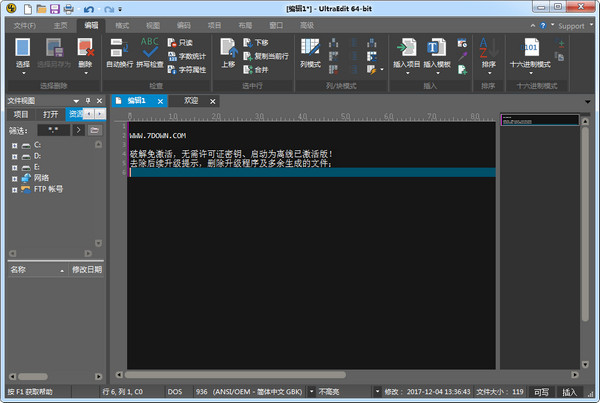Open the 格式 ribbon tab

[122, 24]
